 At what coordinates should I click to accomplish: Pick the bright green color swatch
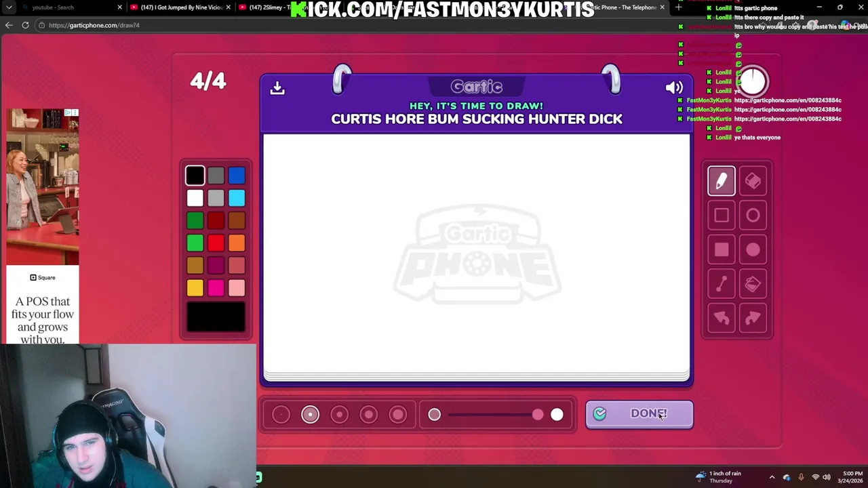(195, 243)
